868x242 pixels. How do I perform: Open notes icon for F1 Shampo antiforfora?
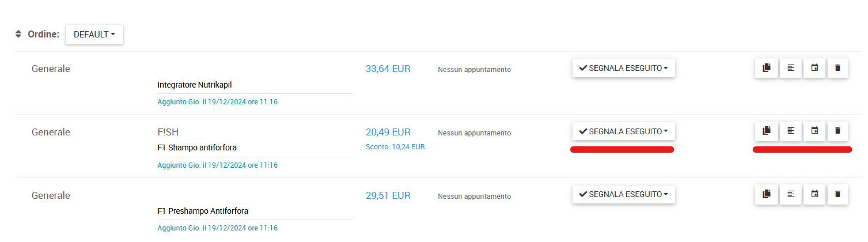[x=791, y=131]
